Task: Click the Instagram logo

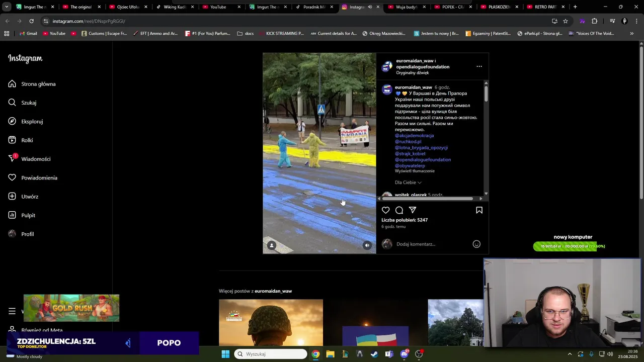Action: pyautogui.click(x=25, y=58)
